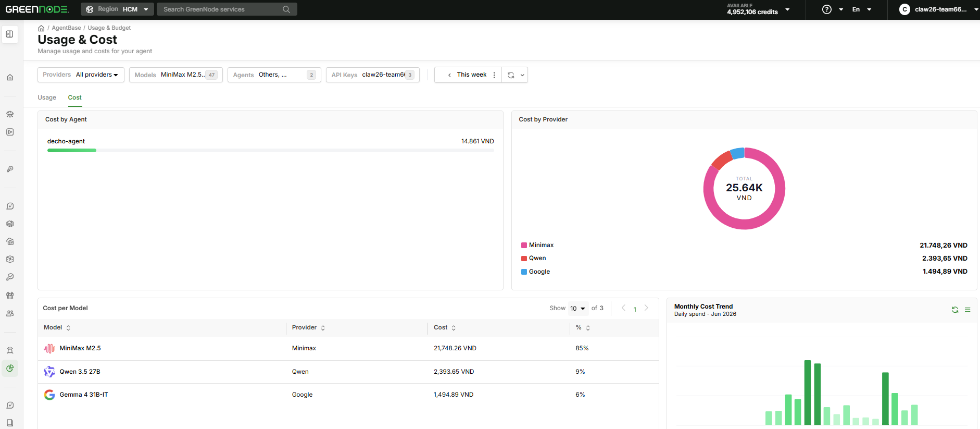
Task: Open the play-square playground icon in sidebar
Action: coord(10,132)
